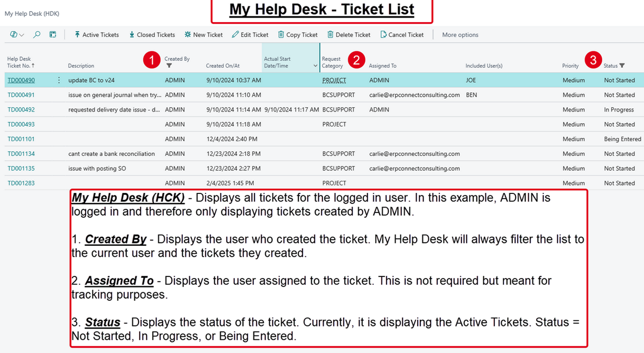Click Edit Ticket action
This screenshot has width=644, height=353.
[x=250, y=35]
